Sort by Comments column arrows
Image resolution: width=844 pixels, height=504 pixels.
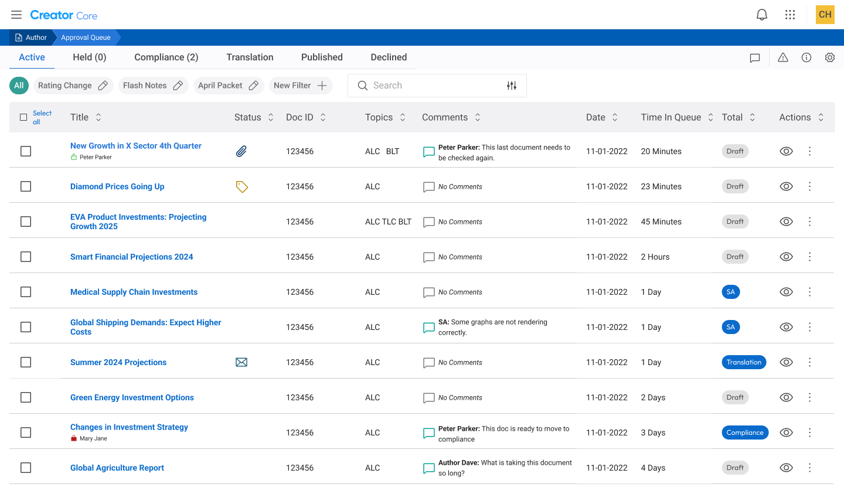(478, 117)
